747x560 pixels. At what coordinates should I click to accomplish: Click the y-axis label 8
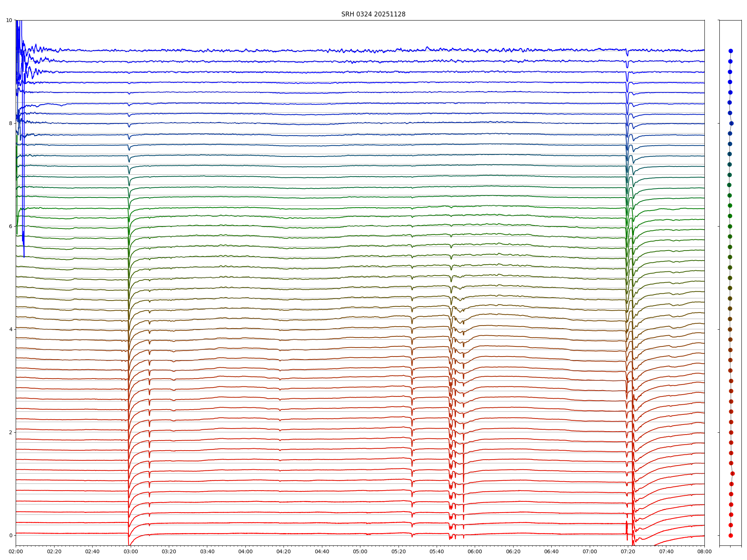(10, 123)
